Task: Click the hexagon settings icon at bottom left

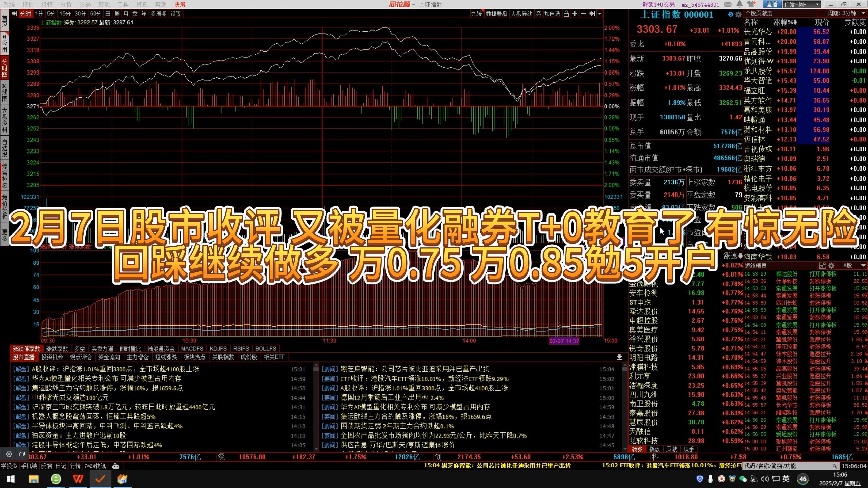Action: (x=9, y=454)
